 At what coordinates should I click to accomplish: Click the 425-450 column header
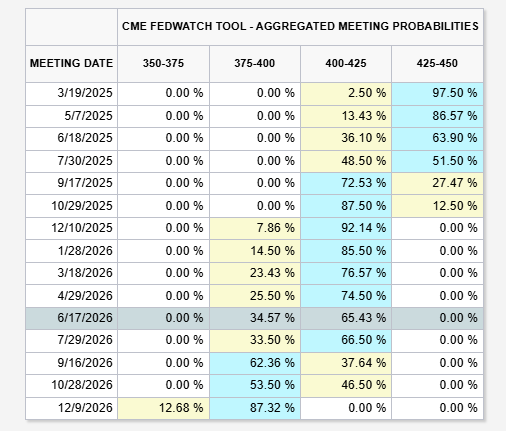click(437, 64)
